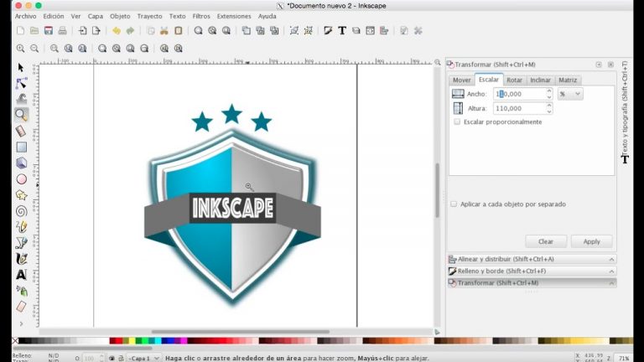Click the Cut scissors icon

(x=164, y=31)
